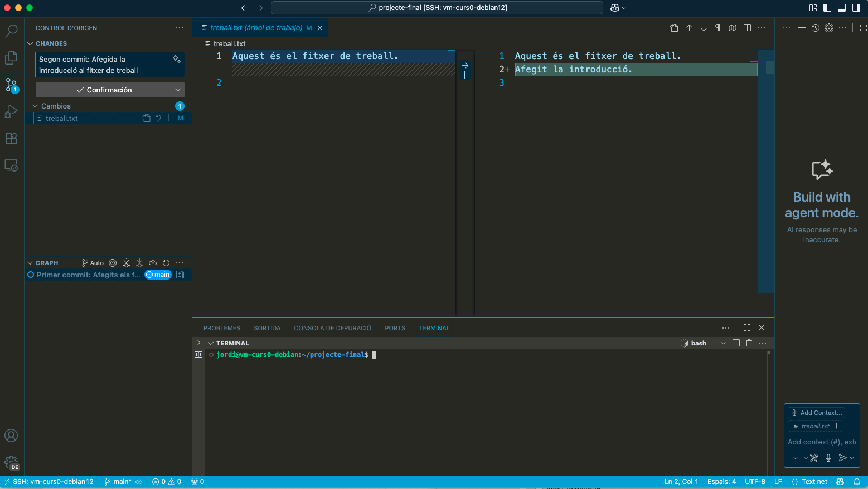Open the Confirmación commit options dropdown arrow

(x=178, y=90)
